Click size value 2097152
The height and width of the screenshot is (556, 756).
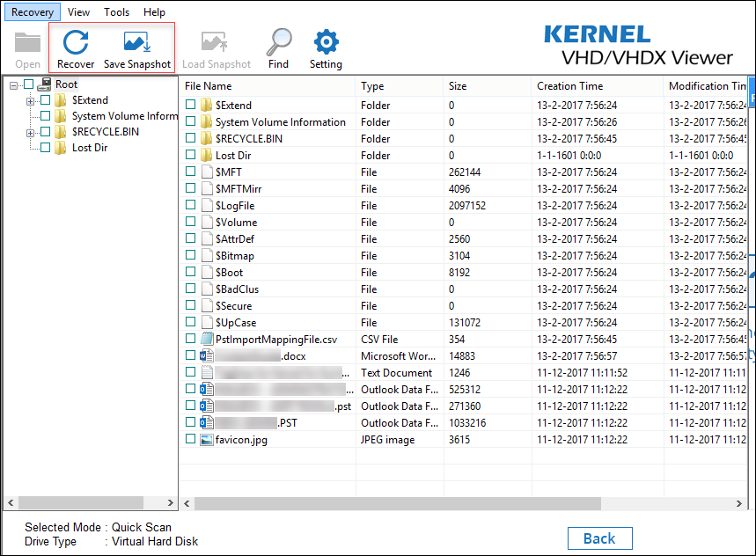[x=467, y=206]
